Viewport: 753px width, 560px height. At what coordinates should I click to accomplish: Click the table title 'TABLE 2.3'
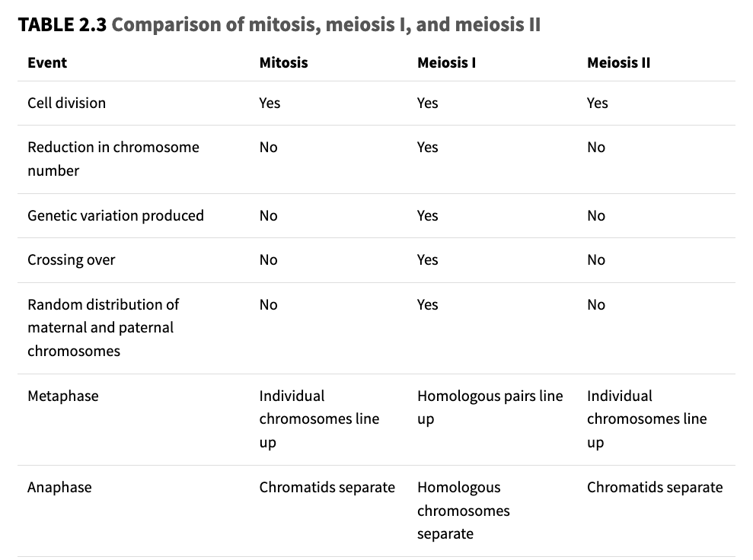(62, 24)
